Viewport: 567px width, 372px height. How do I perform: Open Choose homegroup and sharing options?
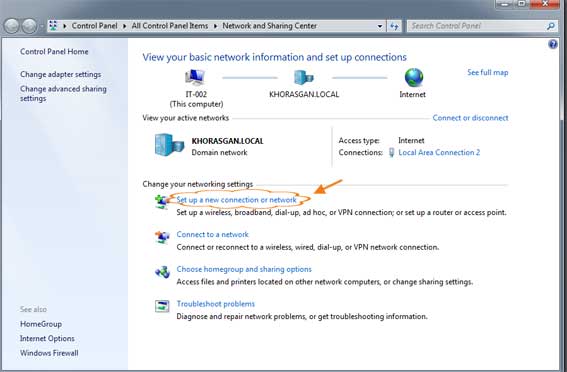coord(244,269)
